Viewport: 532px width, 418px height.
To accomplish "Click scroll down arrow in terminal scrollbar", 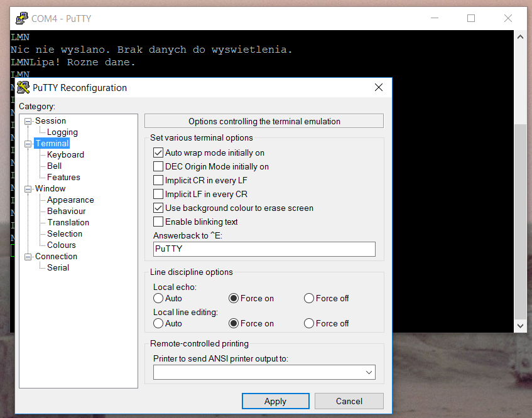I will pos(520,326).
